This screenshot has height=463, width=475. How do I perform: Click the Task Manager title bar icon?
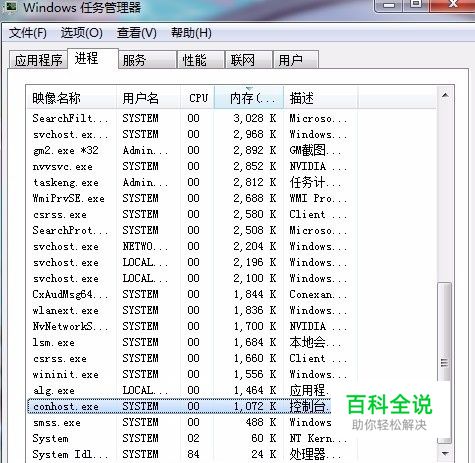10,5
